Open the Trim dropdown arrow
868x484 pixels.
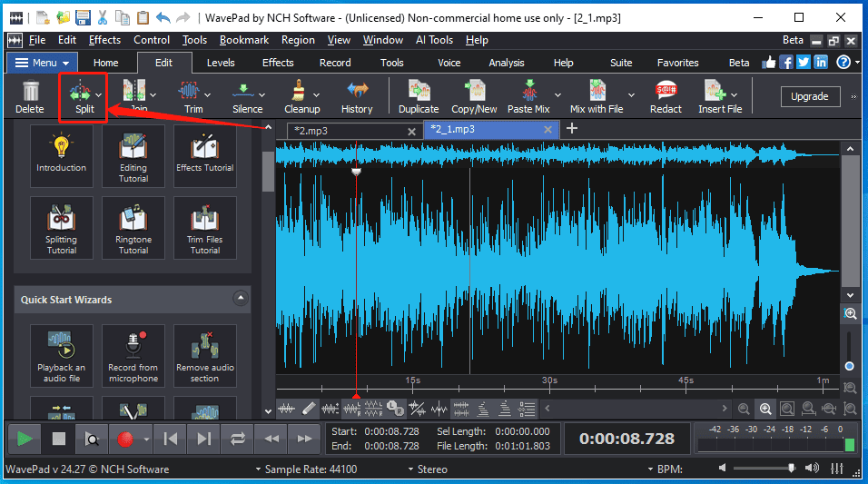(x=208, y=94)
